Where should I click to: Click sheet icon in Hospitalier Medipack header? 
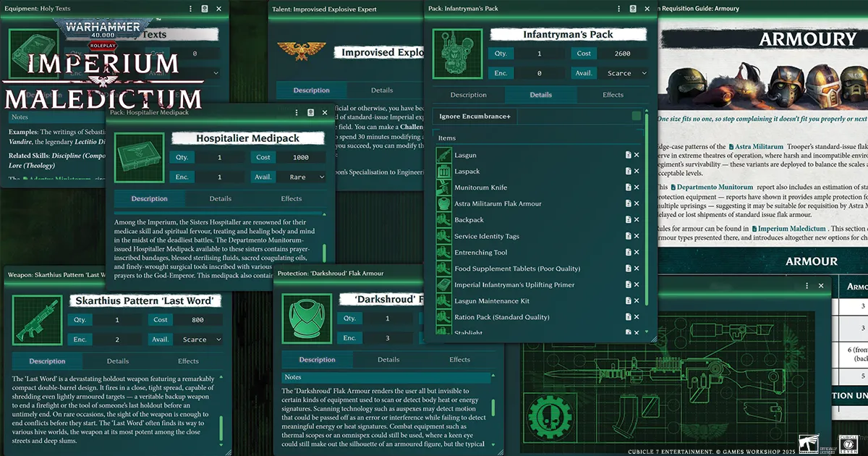tap(310, 112)
